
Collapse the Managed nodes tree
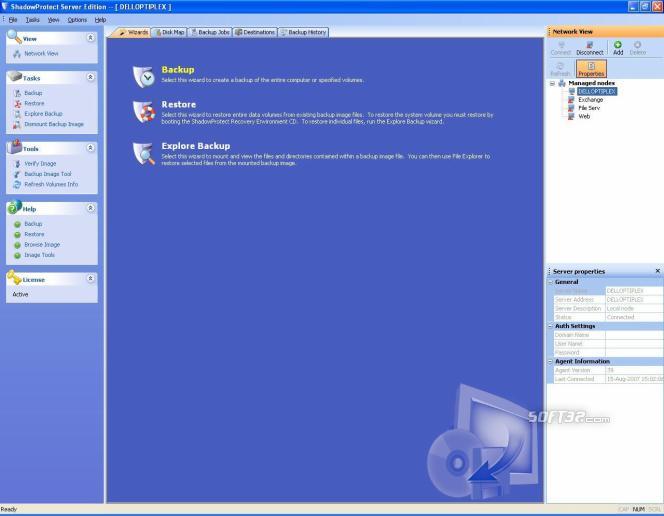tap(552, 83)
